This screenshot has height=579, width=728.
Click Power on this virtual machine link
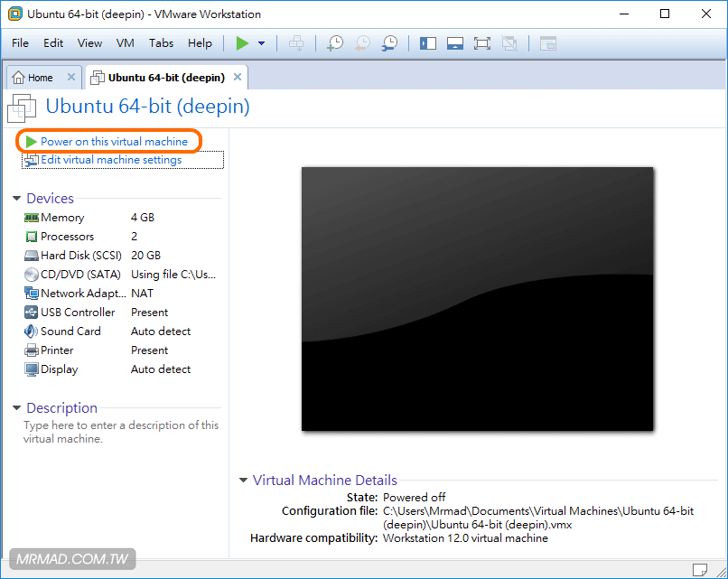pyautogui.click(x=114, y=142)
